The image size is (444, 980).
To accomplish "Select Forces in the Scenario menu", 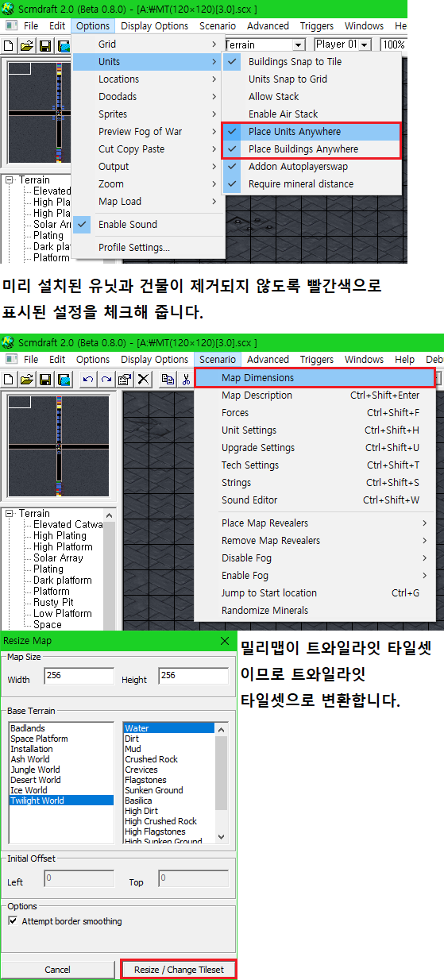I will 315,413.
